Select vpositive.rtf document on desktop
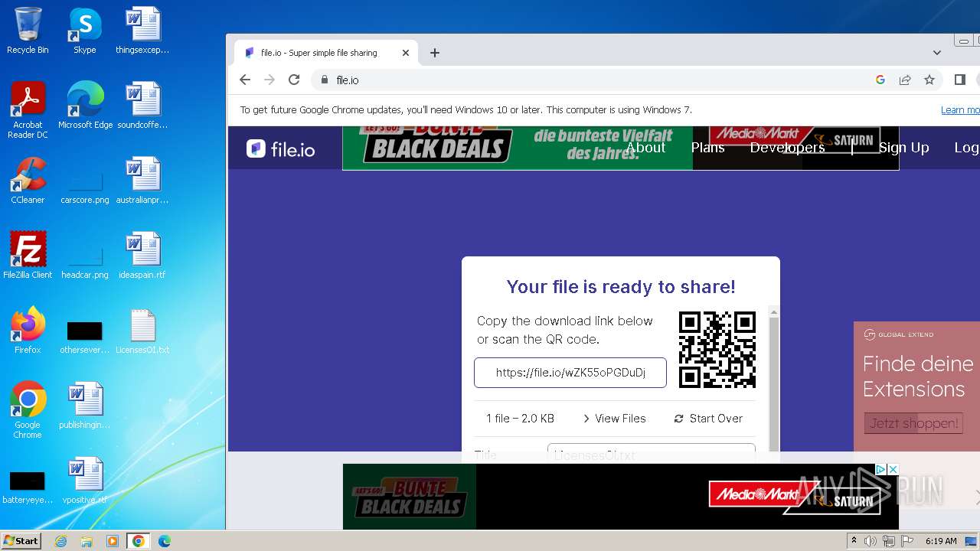Image resolution: width=980 pixels, height=551 pixels. click(85, 481)
